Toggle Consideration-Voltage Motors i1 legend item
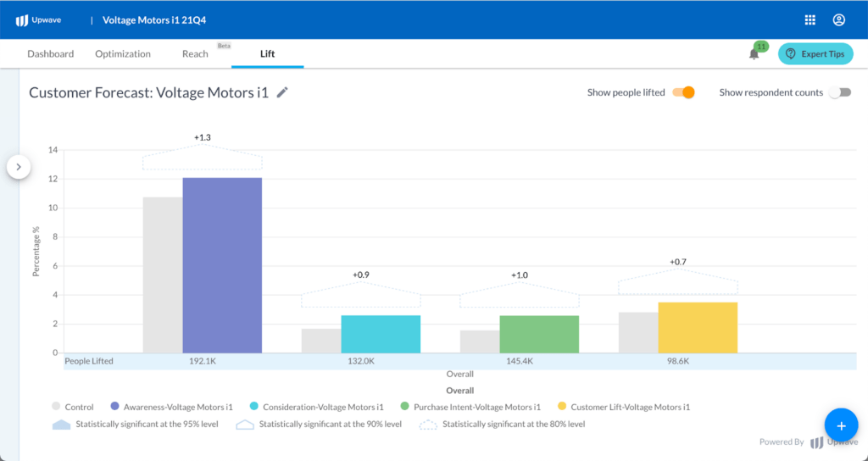This screenshot has width=868, height=461. coord(317,407)
